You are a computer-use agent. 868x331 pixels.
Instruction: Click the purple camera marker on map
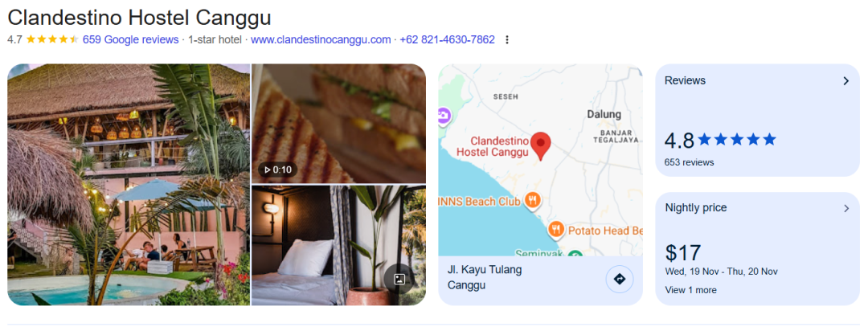(444, 116)
